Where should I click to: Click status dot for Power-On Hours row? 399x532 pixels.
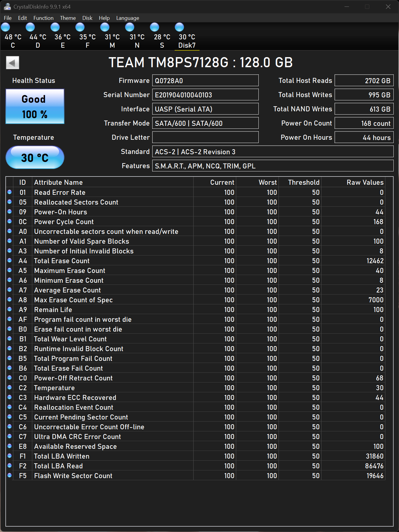point(9,212)
